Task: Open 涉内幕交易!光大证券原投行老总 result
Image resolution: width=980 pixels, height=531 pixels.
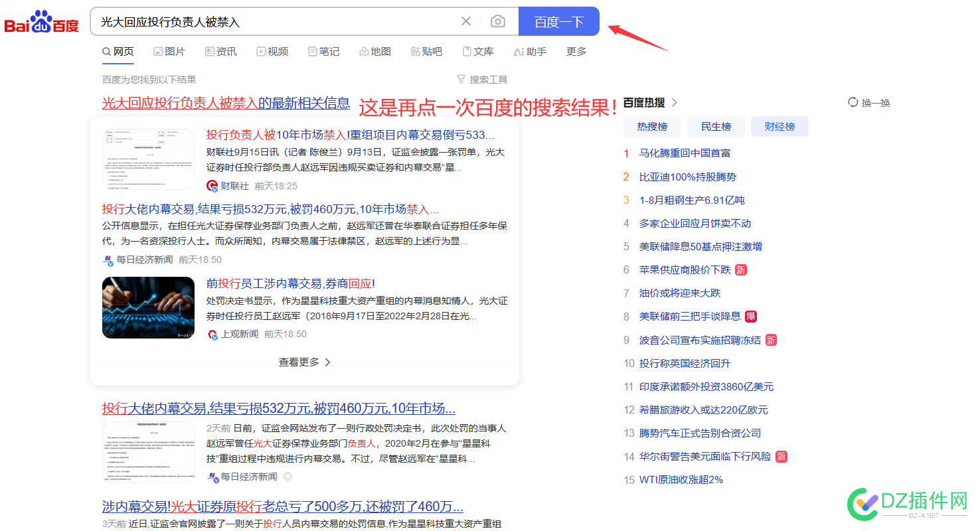Action: (283, 506)
